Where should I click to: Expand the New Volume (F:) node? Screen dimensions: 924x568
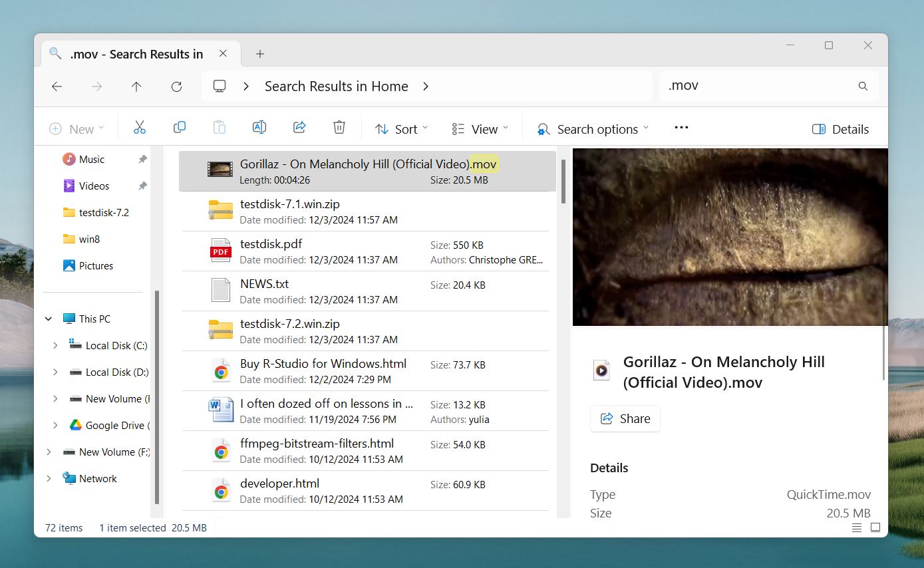[49, 452]
